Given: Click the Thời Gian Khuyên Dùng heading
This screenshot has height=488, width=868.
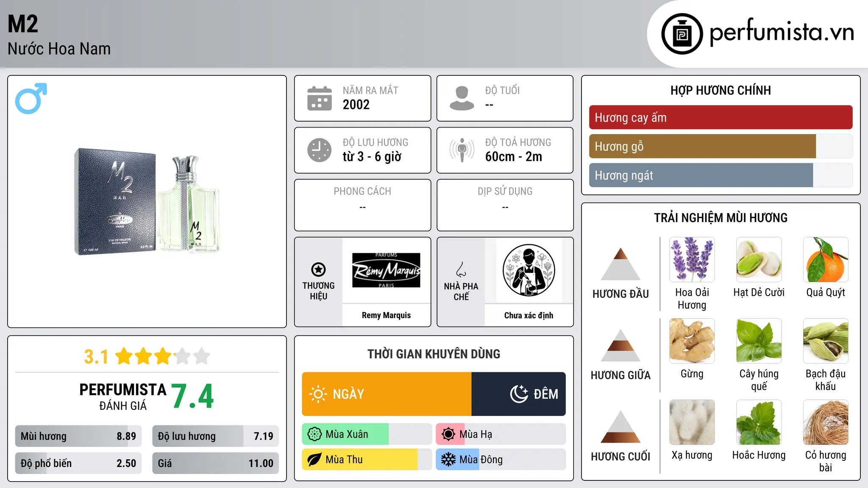Looking at the screenshot, I should (434, 354).
